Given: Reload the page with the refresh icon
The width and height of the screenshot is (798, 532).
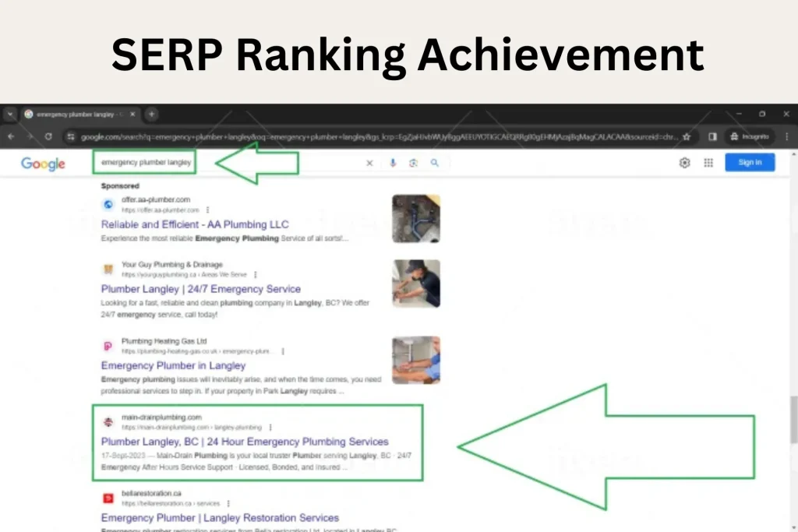Looking at the screenshot, I should tap(47, 136).
